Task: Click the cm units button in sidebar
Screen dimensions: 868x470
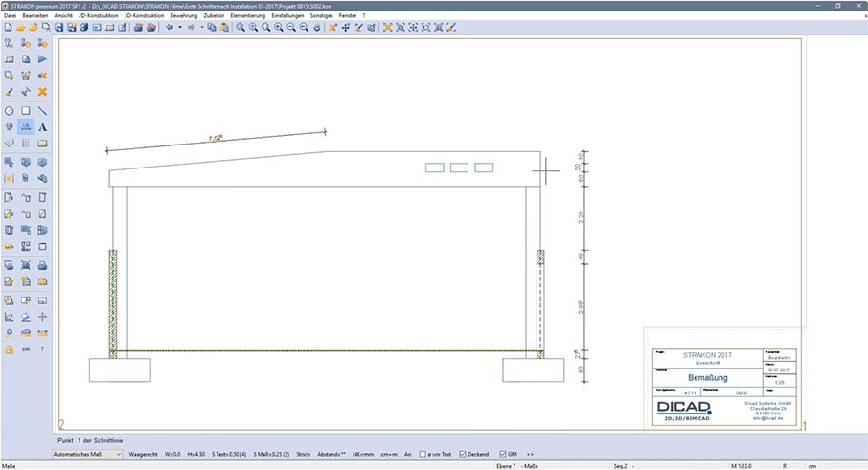Action: [x=26, y=349]
